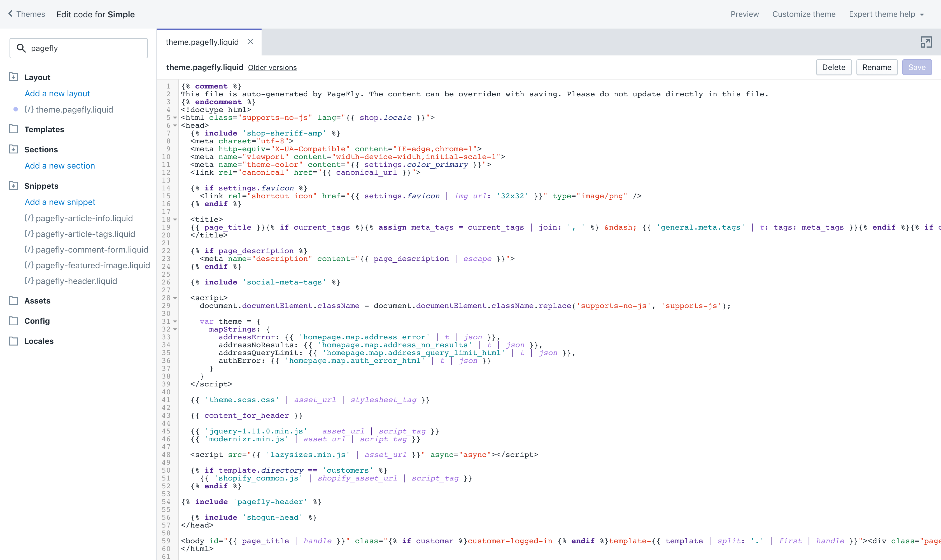Open pagefly-comment-form.liquid snippet

click(92, 249)
